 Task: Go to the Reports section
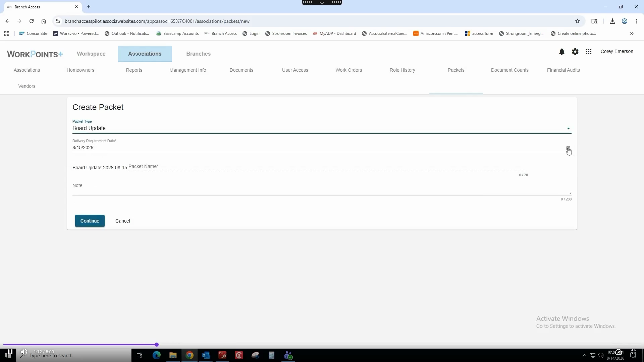coord(134,70)
